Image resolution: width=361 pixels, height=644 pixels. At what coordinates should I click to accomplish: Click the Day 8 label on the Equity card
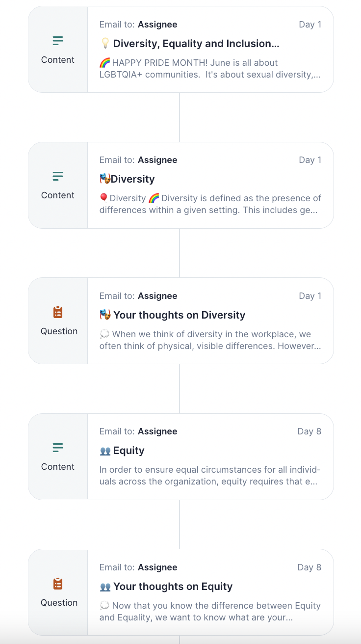click(309, 431)
